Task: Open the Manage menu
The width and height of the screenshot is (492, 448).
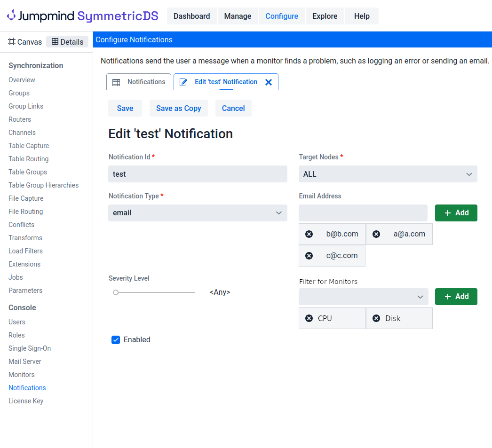Action: (x=238, y=16)
